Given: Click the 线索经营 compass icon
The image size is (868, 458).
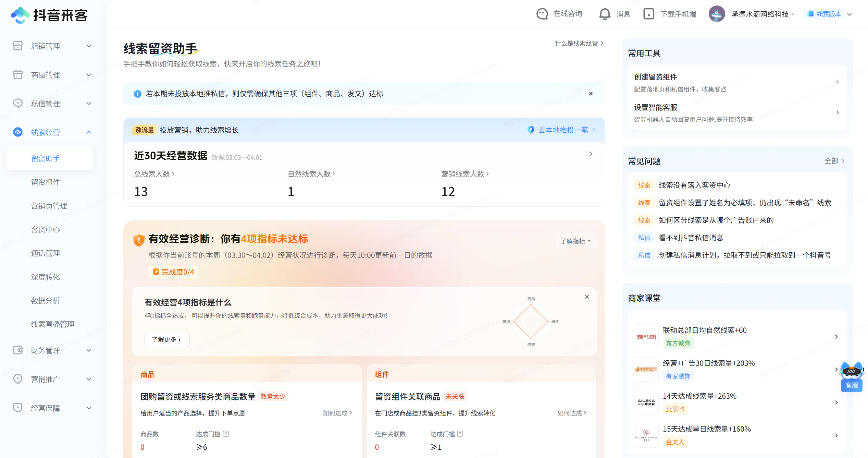Looking at the screenshot, I should pyautogui.click(x=18, y=132).
